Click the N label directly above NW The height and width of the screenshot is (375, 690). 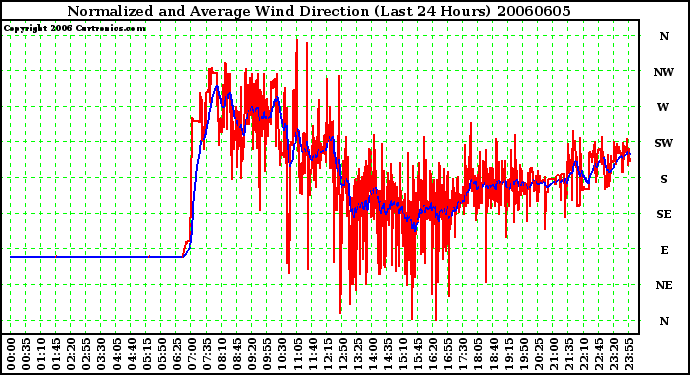664,36
